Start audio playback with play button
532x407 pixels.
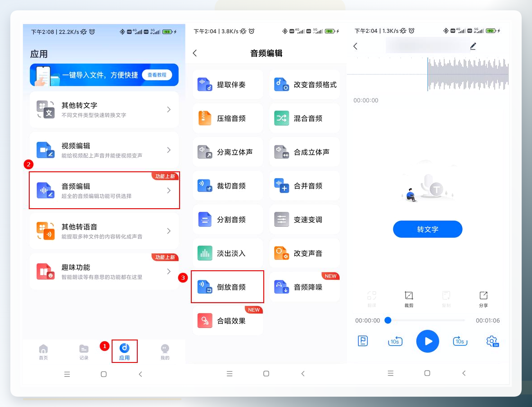point(428,341)
